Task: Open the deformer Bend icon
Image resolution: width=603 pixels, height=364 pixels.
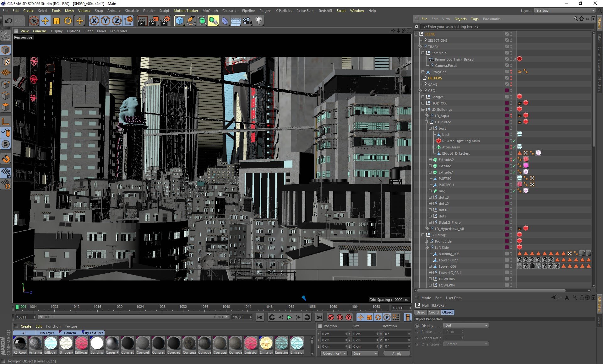Action: (x=225, y=21)
